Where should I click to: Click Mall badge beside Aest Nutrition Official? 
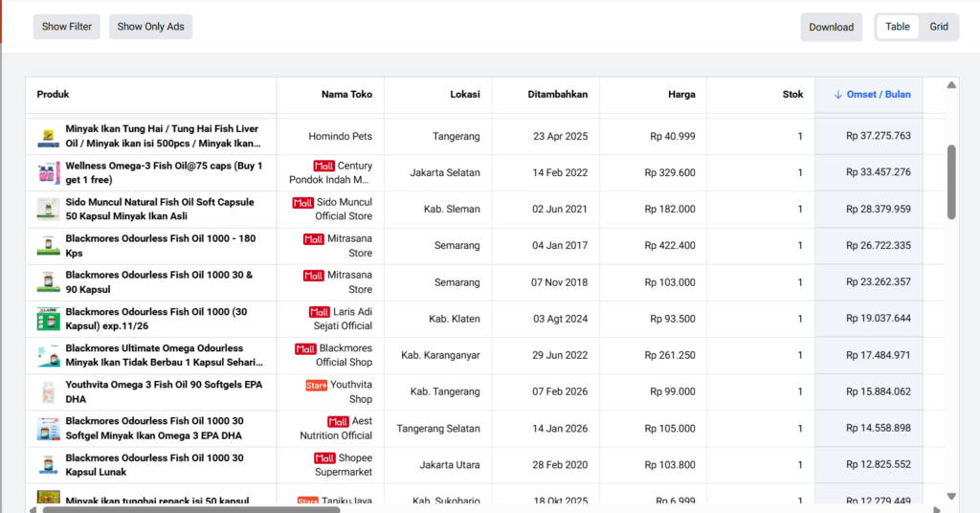338,421
